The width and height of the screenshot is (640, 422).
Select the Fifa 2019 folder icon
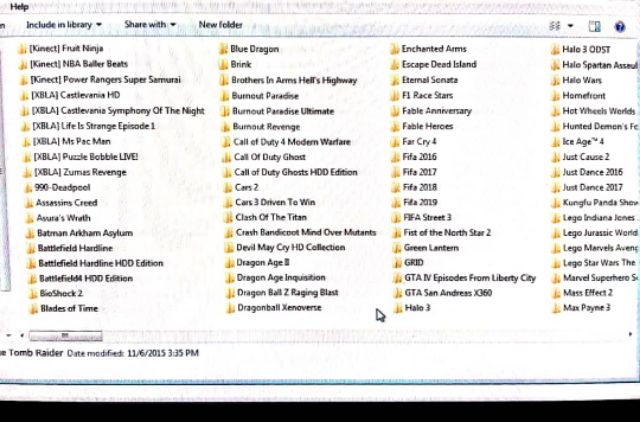click(395, 202)
